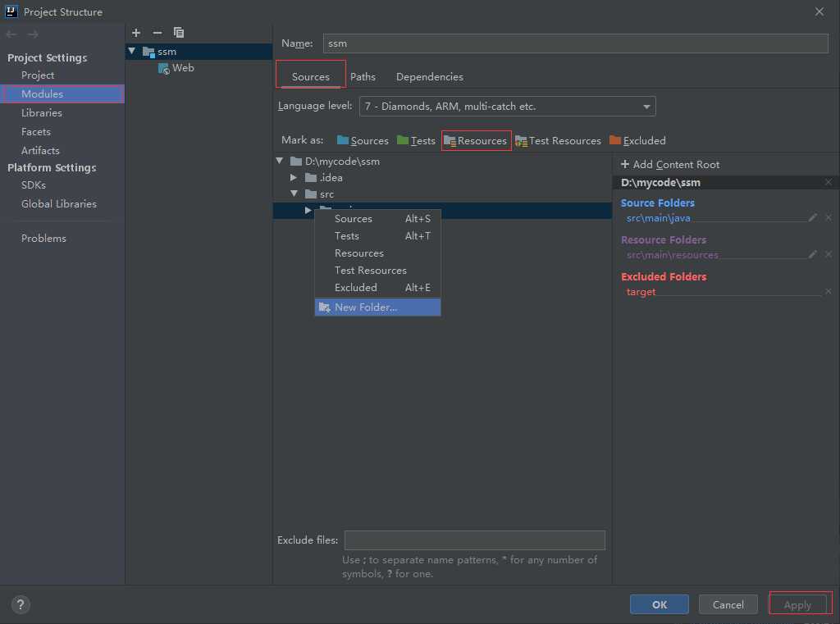Switch to the Paths tab
The width and height of the screenshot is (840, 624).
click(x=363, y=76)
